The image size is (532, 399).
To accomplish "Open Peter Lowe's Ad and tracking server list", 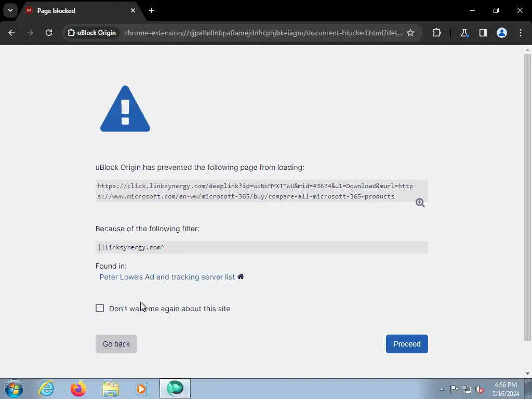I will point(167,277).
